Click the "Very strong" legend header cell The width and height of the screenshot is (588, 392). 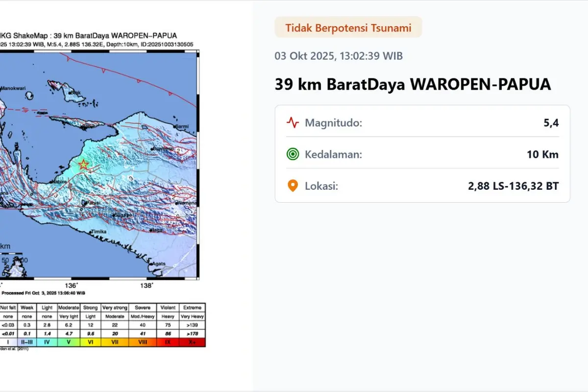click(x=114, y=308)
